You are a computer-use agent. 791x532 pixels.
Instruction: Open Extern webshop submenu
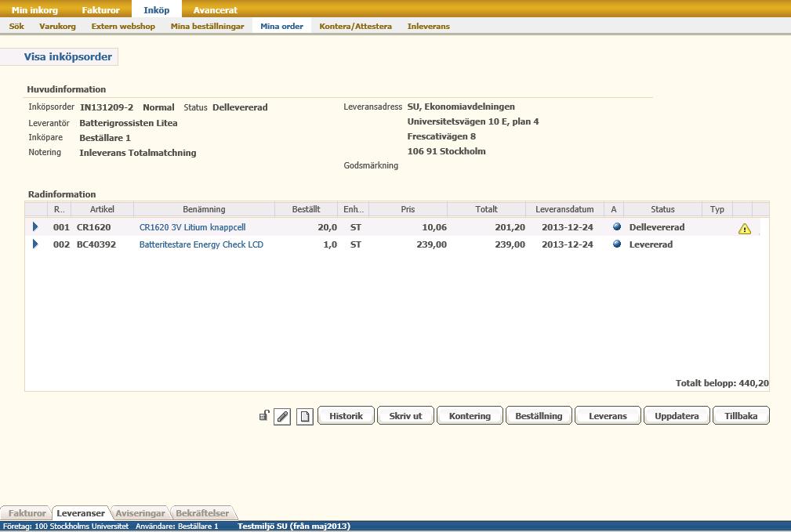[x=123, y=26]
